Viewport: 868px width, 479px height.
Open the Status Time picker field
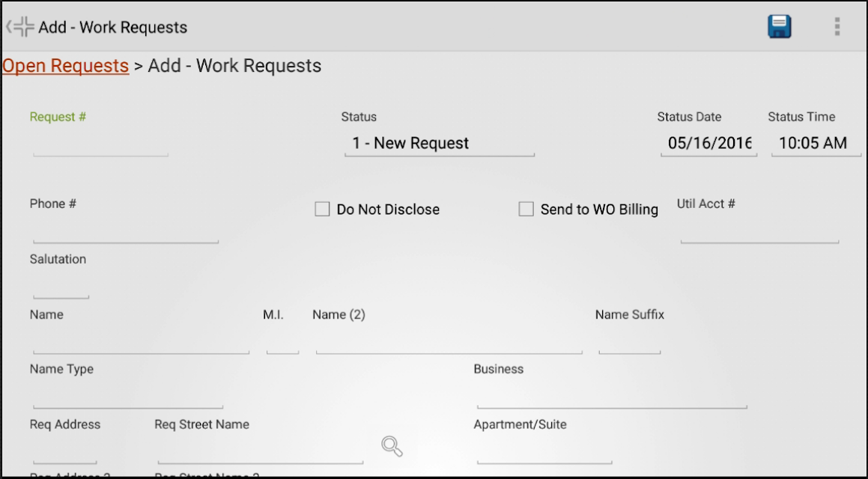pos(816,143)
